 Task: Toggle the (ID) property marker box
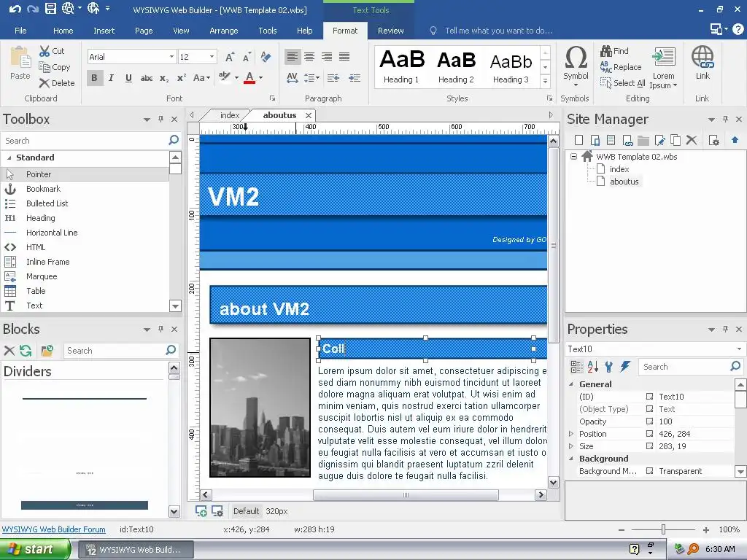(649, 397)
